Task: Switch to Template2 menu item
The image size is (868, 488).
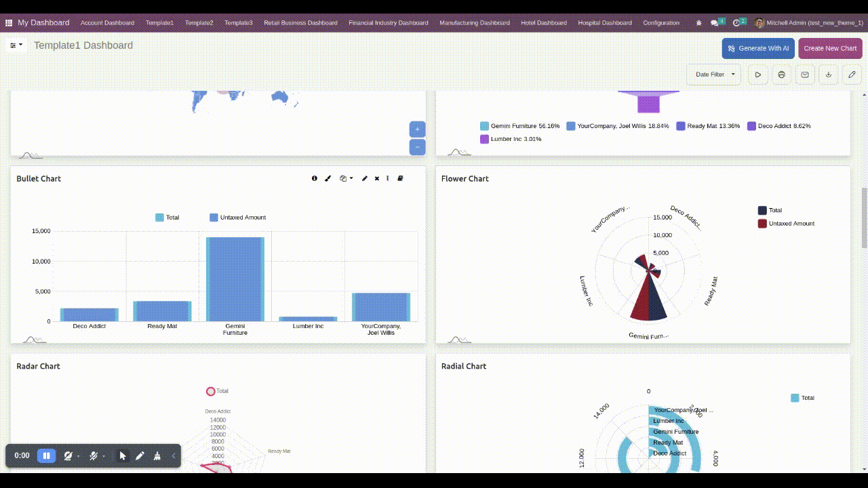Action: [199, 22]
